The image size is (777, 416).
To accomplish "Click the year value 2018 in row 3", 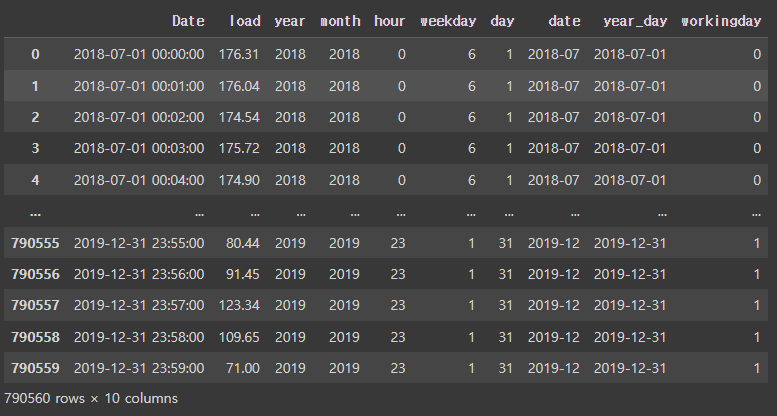I will tap(290, 148).
